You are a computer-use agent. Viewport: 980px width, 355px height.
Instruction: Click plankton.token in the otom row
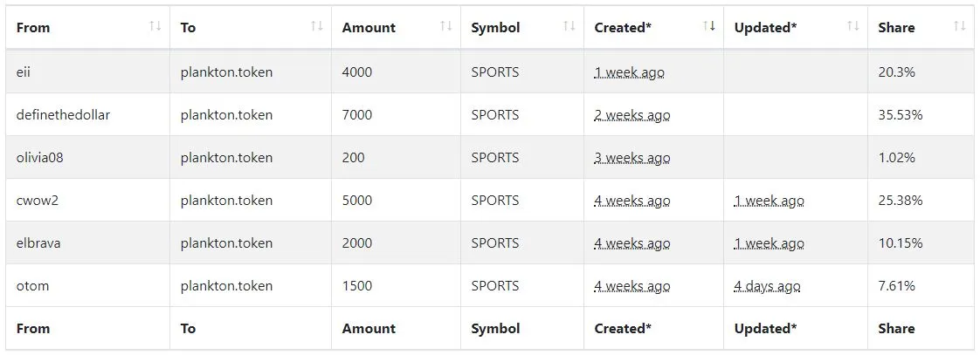(x=226, y=286)
